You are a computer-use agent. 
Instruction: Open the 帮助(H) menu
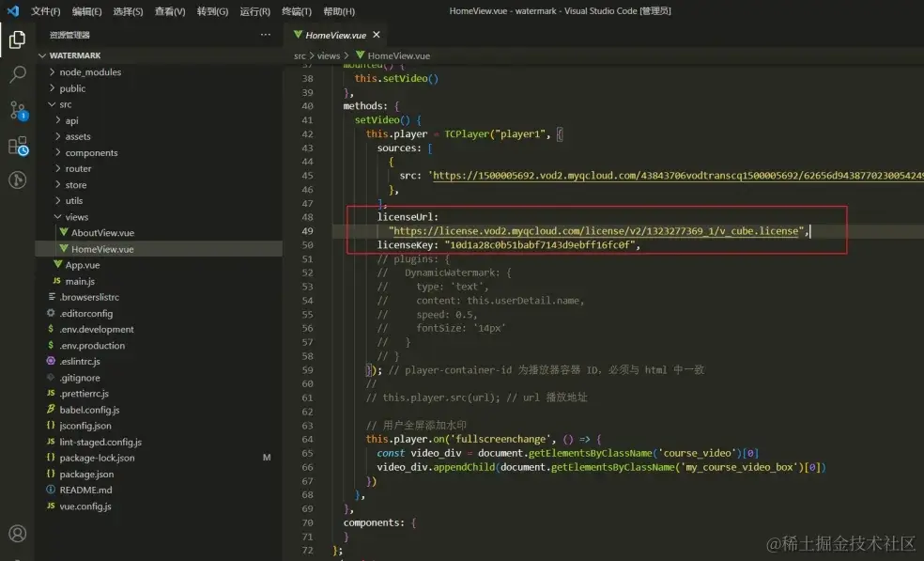pos(339,11)
